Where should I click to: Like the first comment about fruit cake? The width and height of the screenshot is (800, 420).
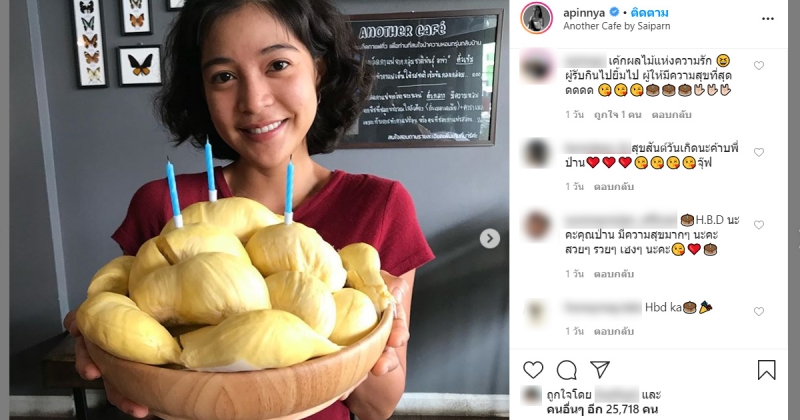click(x=759, y=65)
